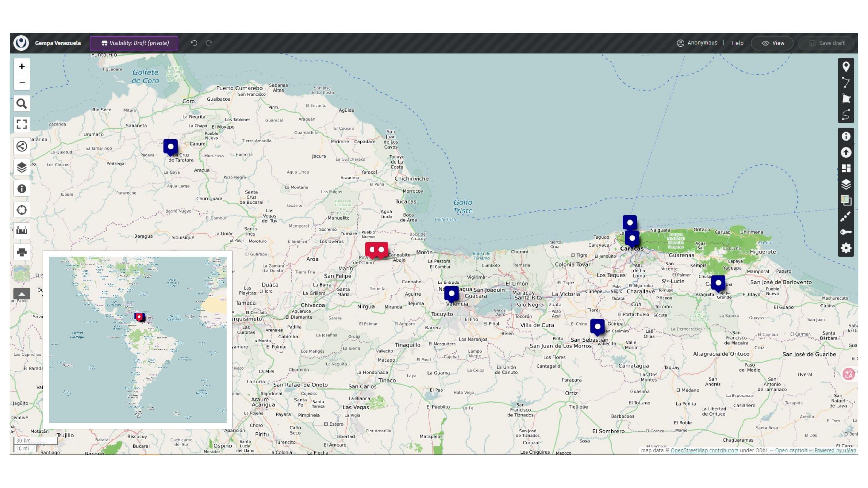Open permissions key settings
This screenshot has width=868, height=488.
(x=846, y=232)
